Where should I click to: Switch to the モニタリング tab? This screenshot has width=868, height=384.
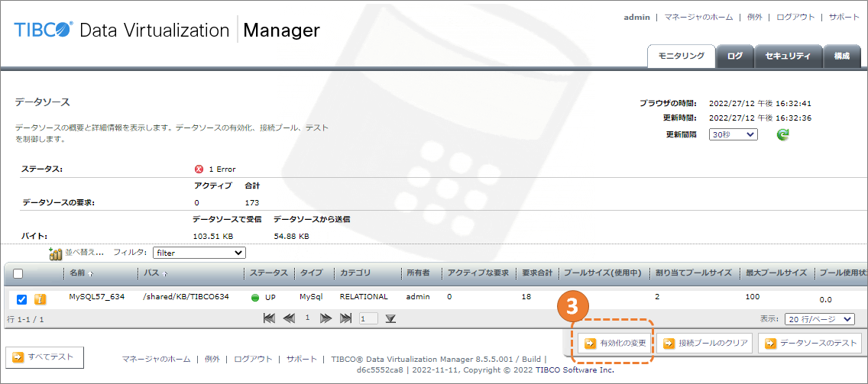coord(681,56)
